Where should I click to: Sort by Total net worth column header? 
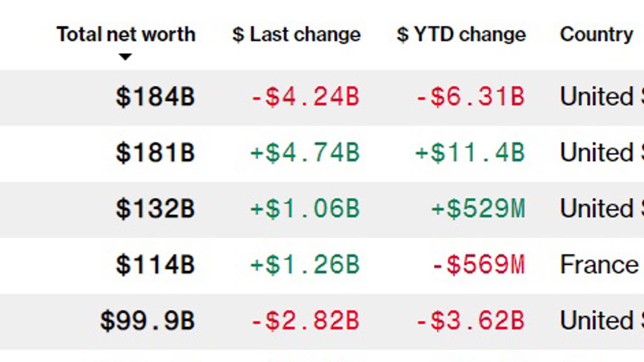pyautogui.click(x=126, y=35)
